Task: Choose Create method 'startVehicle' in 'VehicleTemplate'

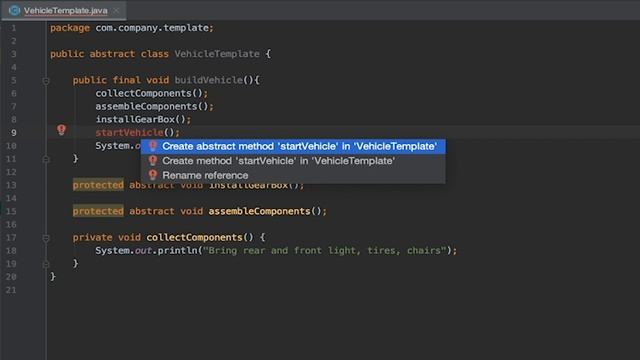Action: 293,161
